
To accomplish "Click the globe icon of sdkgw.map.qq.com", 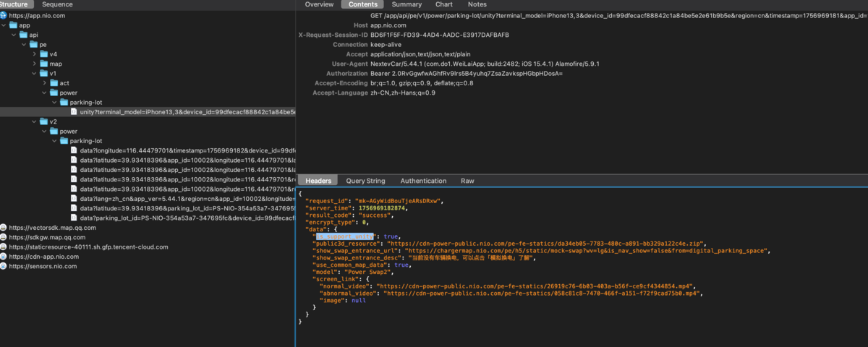I will 4,237.
